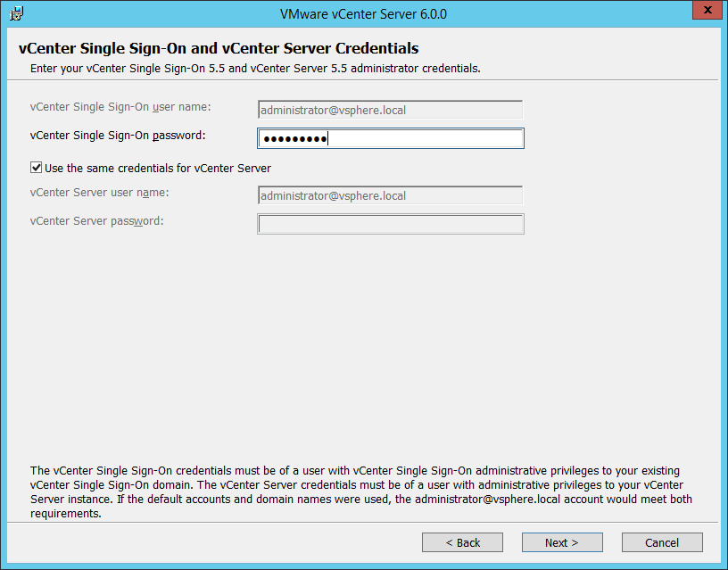Viewport: 728px width, 570px height.
Task: Return to previous page with Back
Action: pos(462,542)
